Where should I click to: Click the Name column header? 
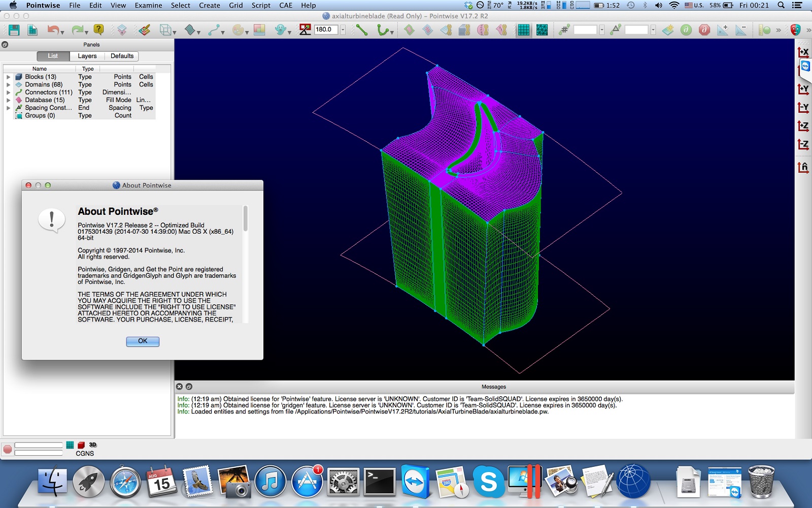point(40,69)
